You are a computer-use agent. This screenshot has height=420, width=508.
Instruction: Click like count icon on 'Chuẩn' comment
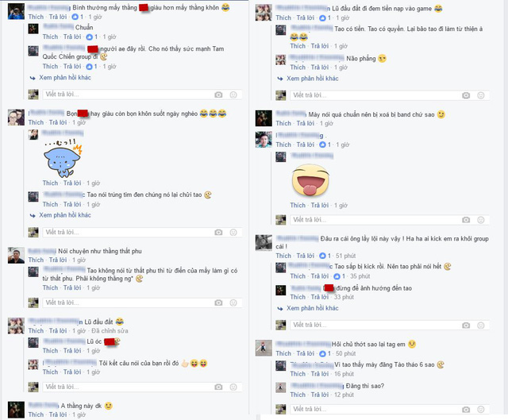pyautogui.click(x=90, y=37)
